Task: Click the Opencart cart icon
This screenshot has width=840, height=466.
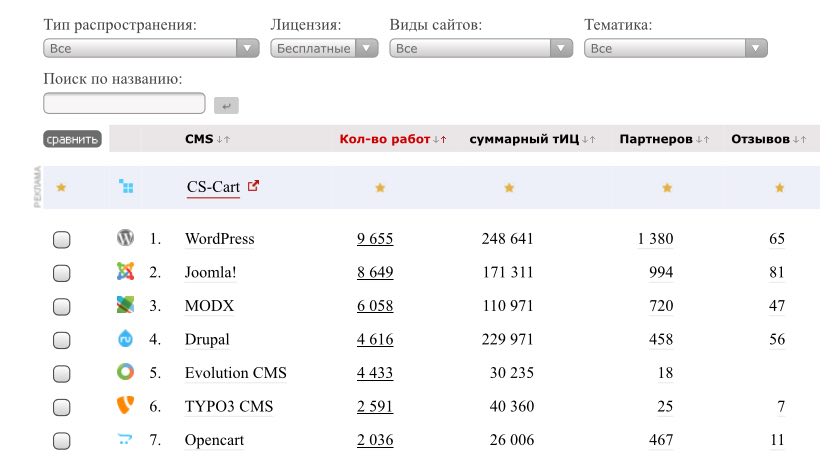Action: (x=125, y=439)
